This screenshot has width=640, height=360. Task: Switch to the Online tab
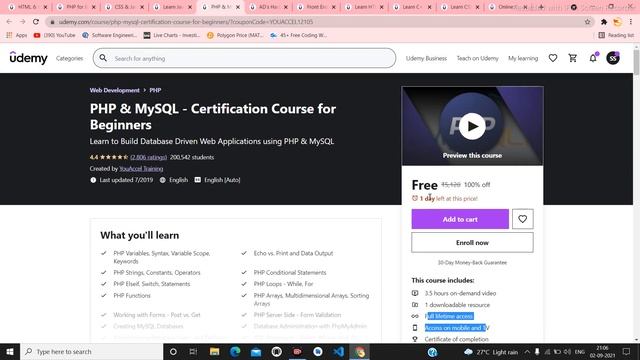tap(509, 7)
